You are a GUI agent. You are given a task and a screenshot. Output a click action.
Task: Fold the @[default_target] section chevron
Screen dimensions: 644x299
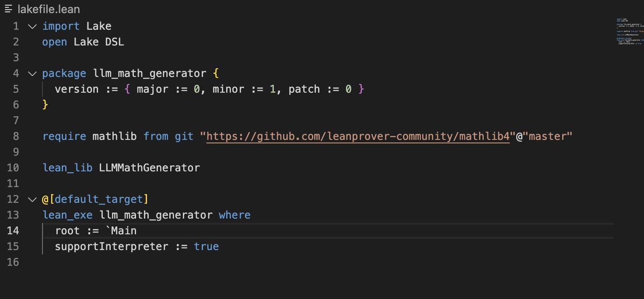pyautogui.click(x=32, y=199)
